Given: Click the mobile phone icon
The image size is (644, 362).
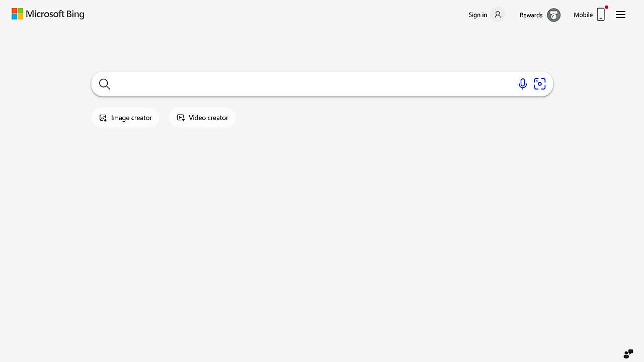Looking at the screenshot, I should (x=601, y=15).
